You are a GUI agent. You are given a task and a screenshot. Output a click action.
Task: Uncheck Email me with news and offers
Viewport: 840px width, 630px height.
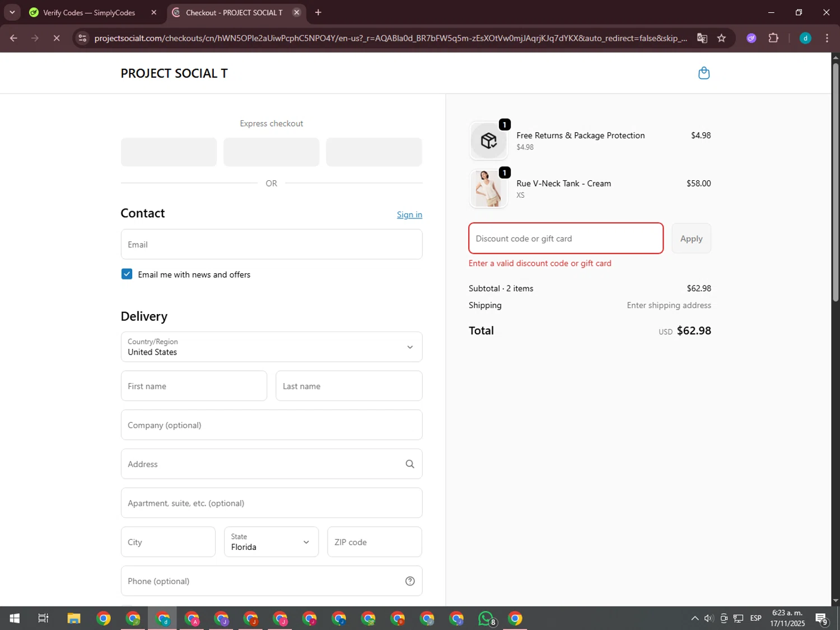click(x=127, y=274)
